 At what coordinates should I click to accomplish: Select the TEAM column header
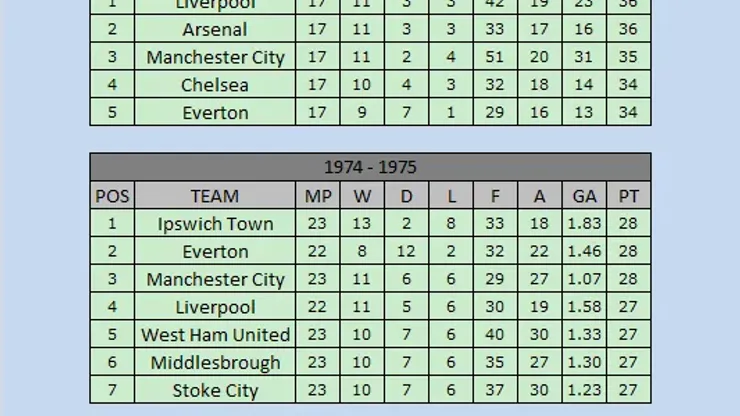[215, 196]
